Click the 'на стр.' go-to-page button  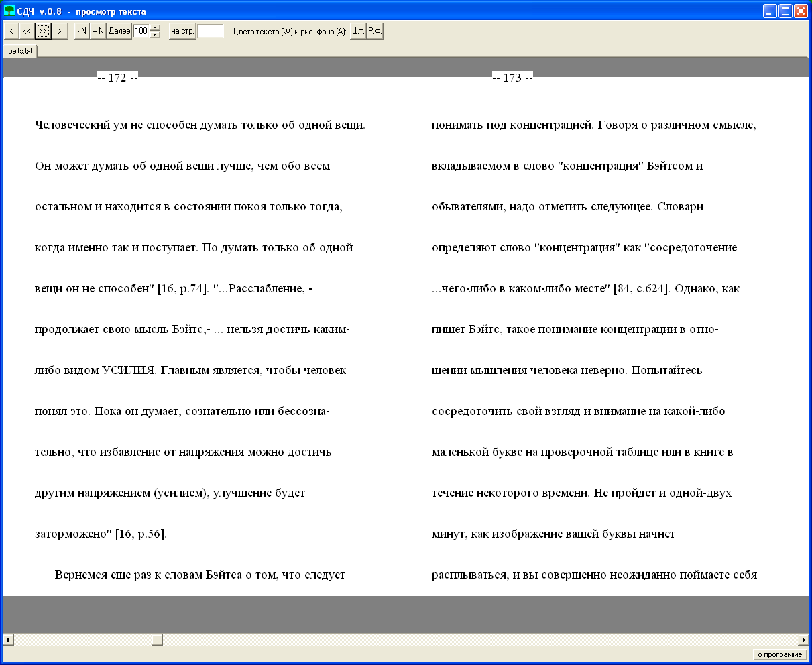tap(182, 31)
